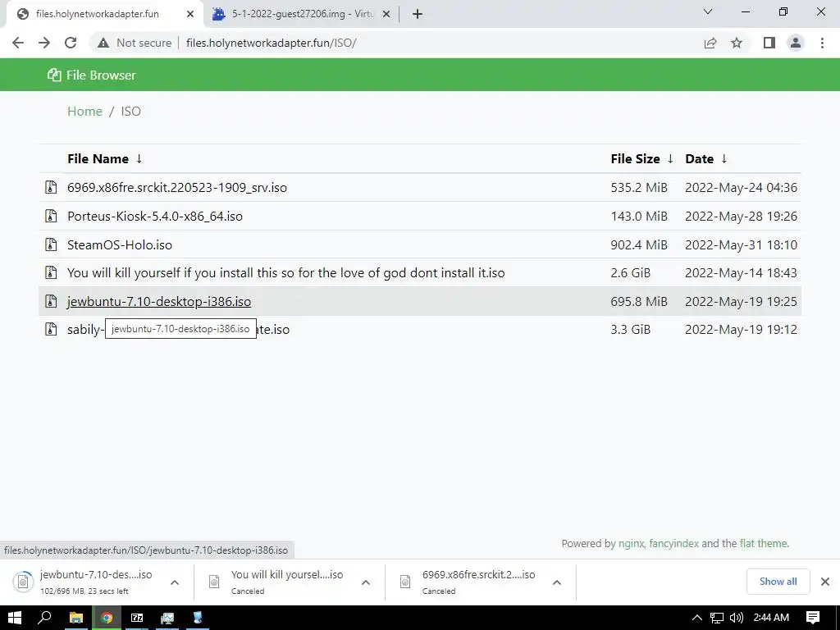
Task: Click Show all downloads button
Action: tap(778, 582)
